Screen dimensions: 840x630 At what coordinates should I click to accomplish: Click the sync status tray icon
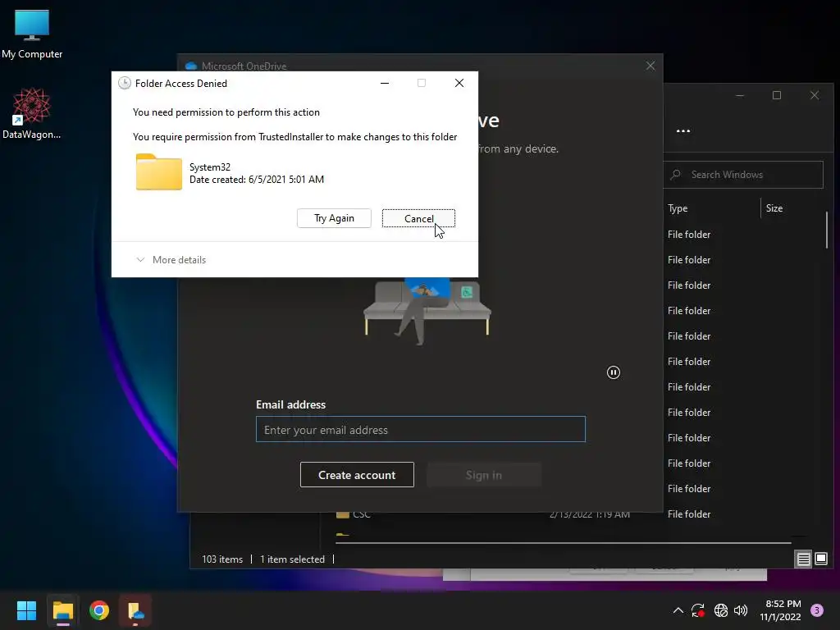(x=698, y=610)
